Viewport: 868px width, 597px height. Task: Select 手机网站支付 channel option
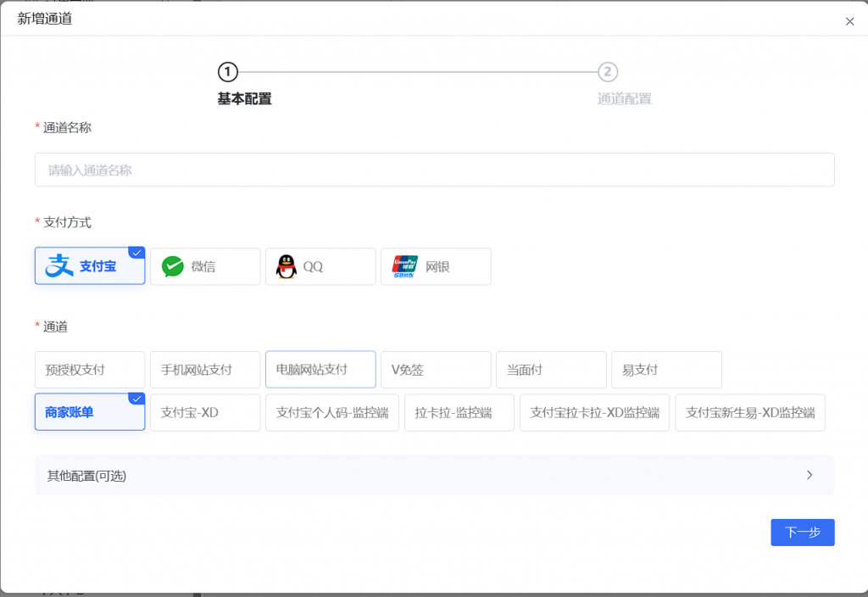[x=205, y=370]
